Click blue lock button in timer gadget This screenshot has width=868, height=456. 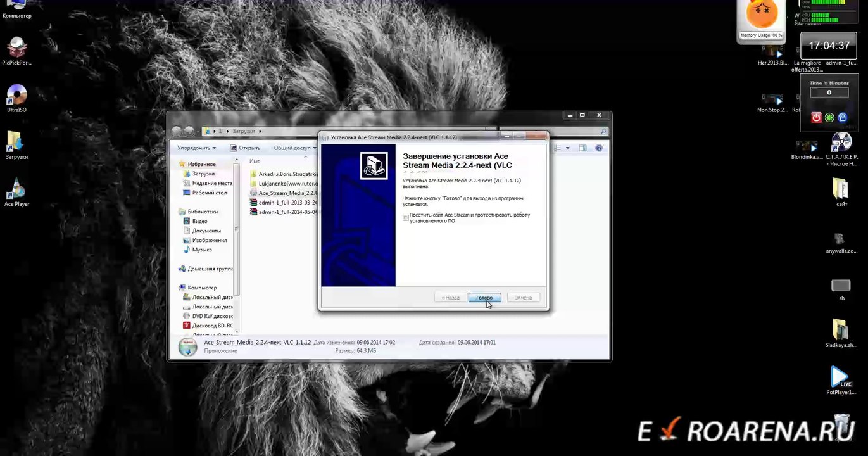point(842,117)
